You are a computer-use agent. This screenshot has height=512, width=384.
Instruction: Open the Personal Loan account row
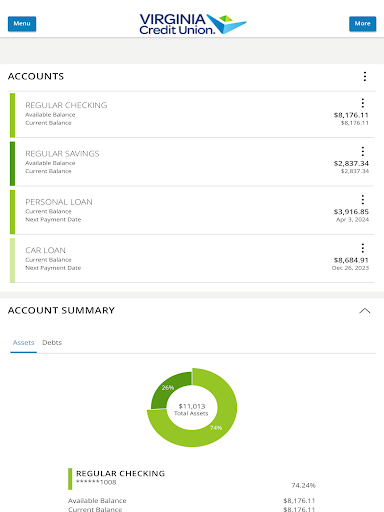point(192,211)
